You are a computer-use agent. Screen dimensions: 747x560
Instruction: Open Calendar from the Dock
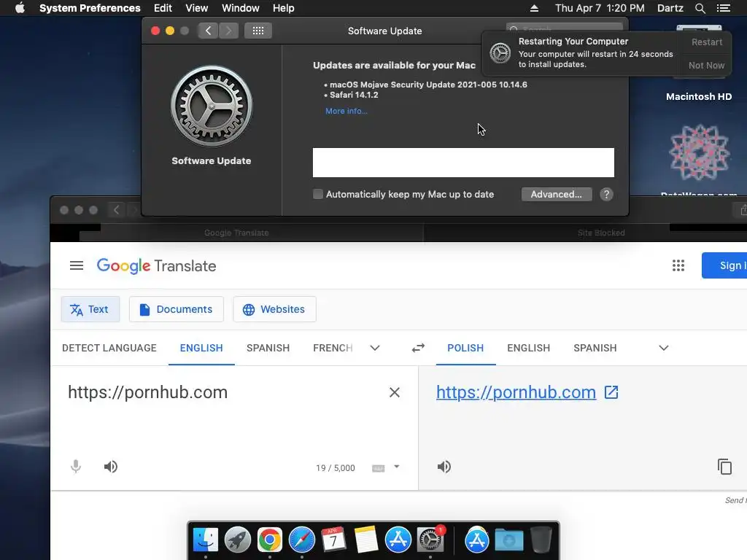[x=333, y=540]
